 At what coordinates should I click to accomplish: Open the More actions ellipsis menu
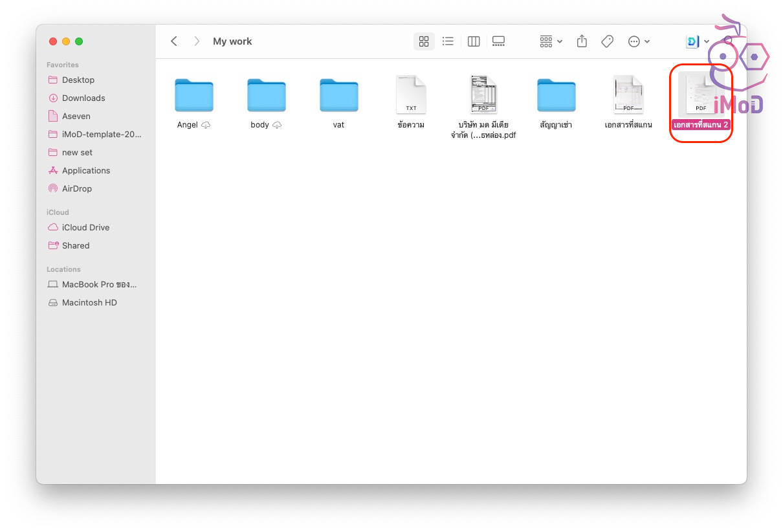(639, 41)
